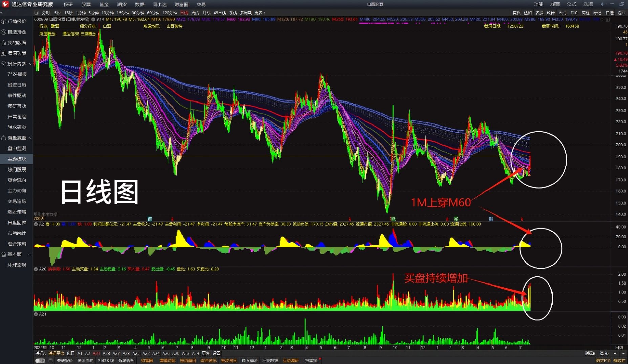The height and width of the screenshot is (364, 628).
Task: Toggle the switch at bottom-left status bar
Action: (x=40, y=361)
